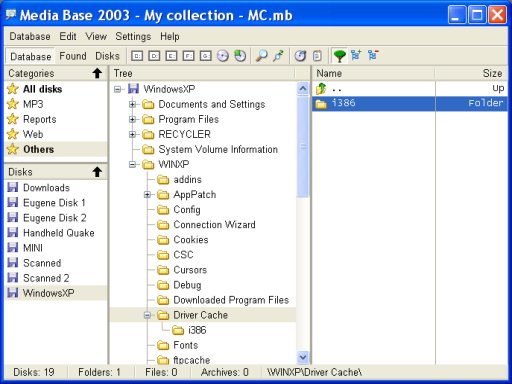Click floppy icon beside MINI disk

13,248
